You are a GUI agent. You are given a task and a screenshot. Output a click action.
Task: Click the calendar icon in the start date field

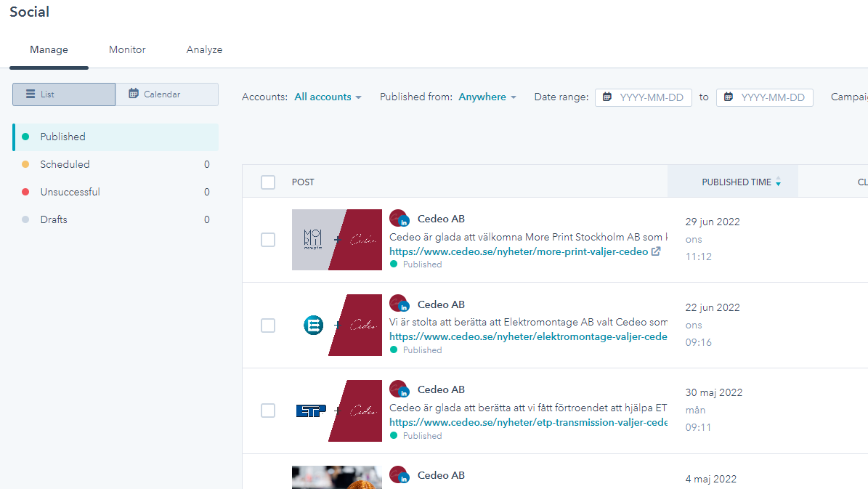[x=607, y=97]
